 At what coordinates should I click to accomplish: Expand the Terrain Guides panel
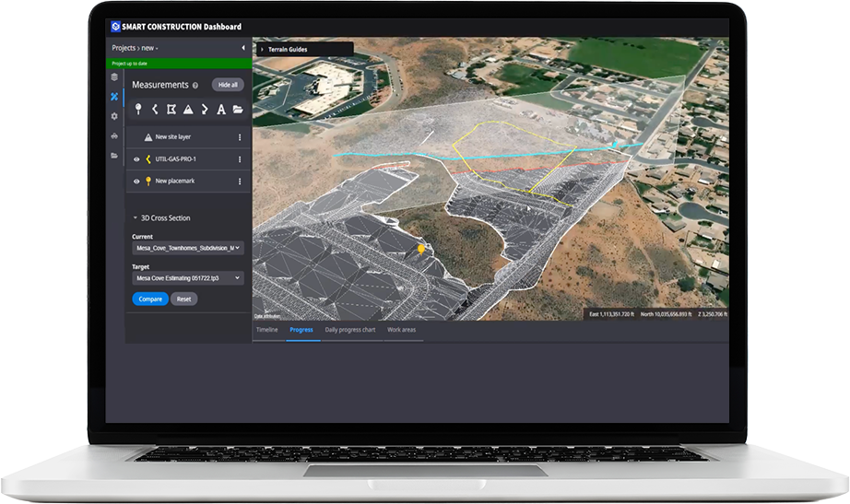click(263, 50)
